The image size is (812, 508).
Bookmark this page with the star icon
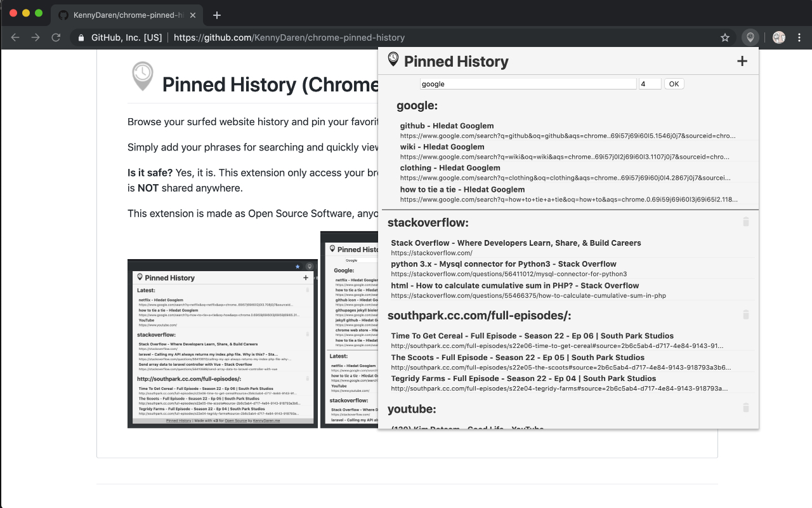point(725,37)
